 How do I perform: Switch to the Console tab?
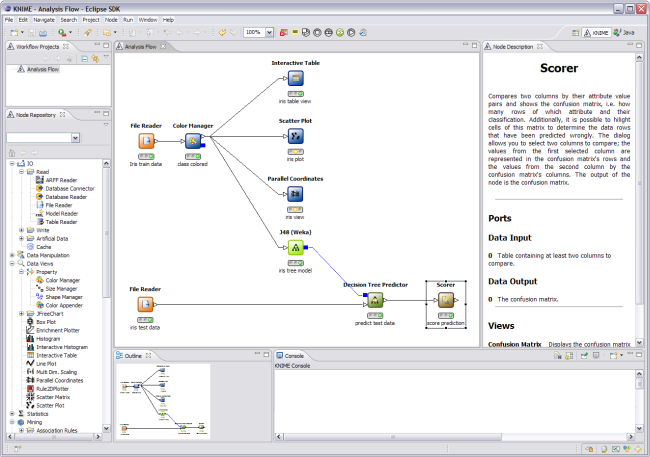point(292,355)
